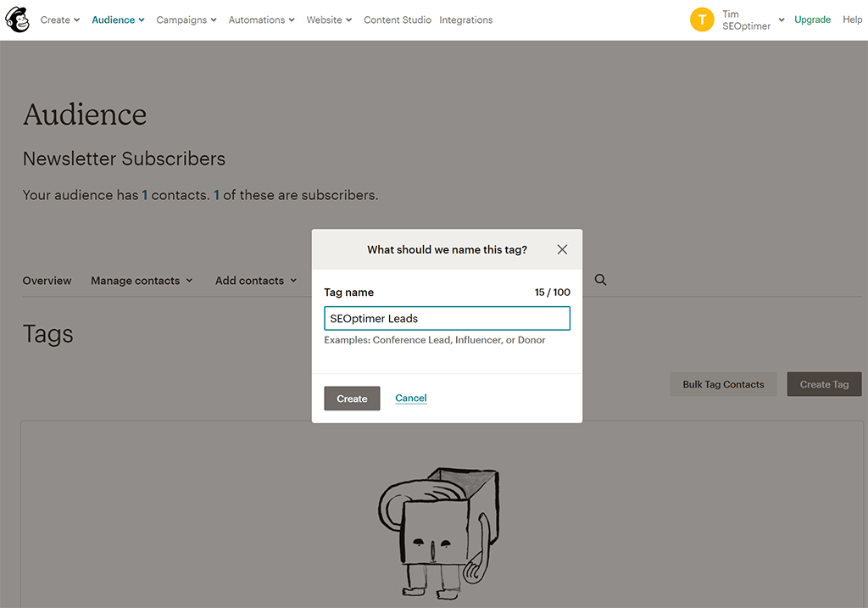
Task: Open the Integrations page
Action: [465, 20]
